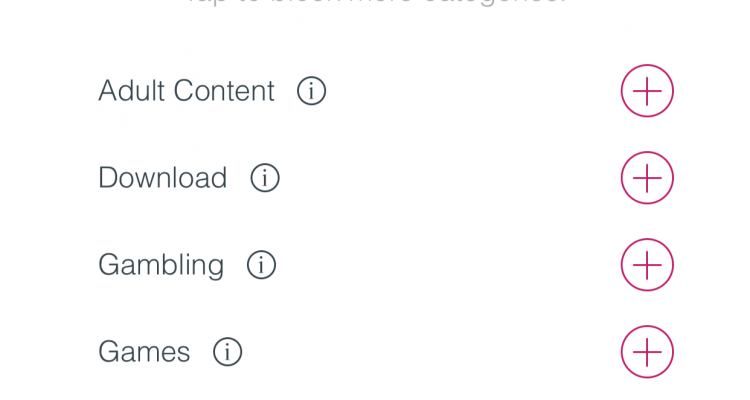Add Adult Content to blocked categories

[647, 91]
